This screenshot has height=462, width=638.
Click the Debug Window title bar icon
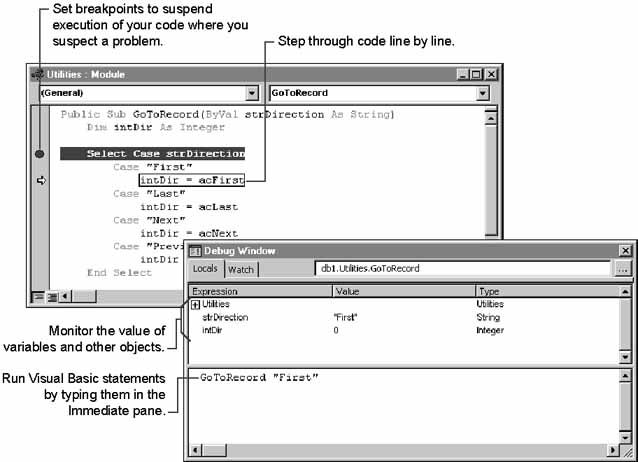(x=195, y=250)
